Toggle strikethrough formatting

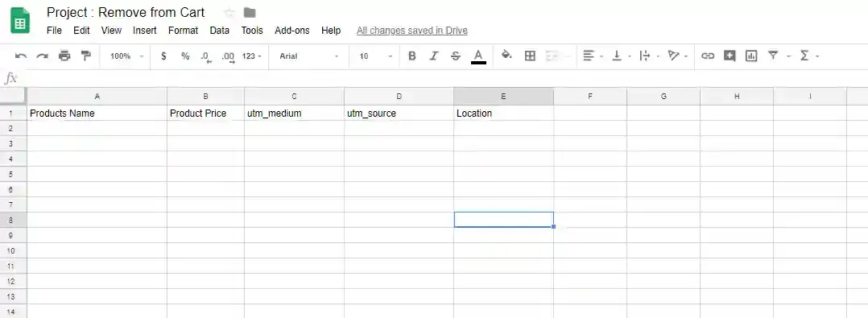pos(456,56)
